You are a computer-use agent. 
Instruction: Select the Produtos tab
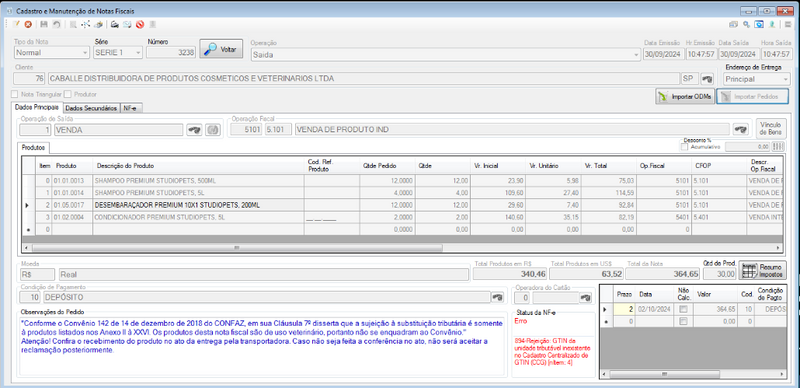coord(34,148)
